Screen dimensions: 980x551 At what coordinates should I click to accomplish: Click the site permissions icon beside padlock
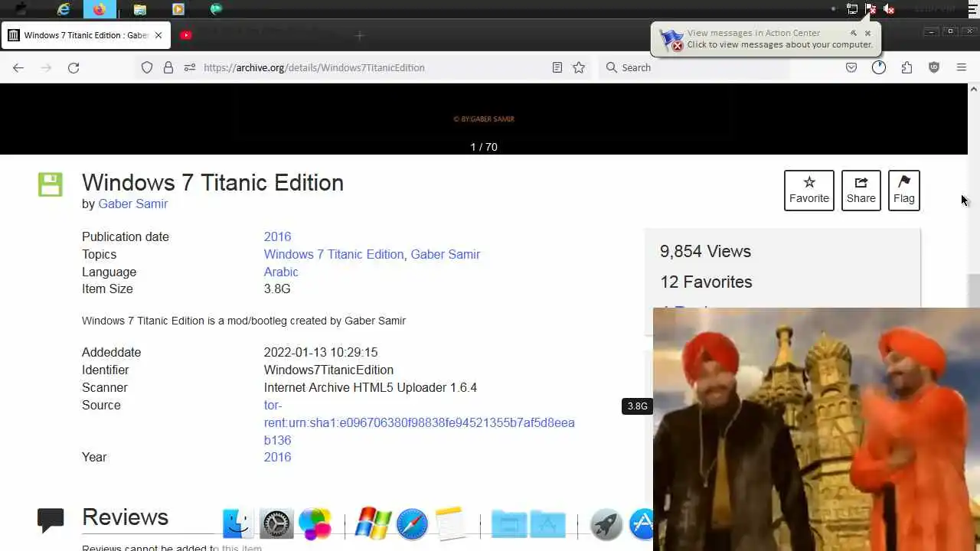[189, 67]
